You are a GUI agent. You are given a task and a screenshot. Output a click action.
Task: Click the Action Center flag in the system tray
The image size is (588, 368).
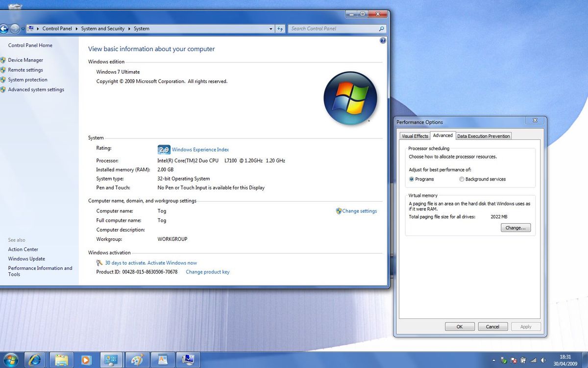point(514,360)
